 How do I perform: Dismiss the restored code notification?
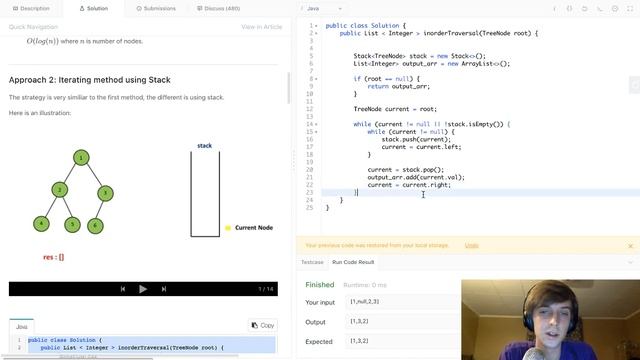[x=630, y=246]
